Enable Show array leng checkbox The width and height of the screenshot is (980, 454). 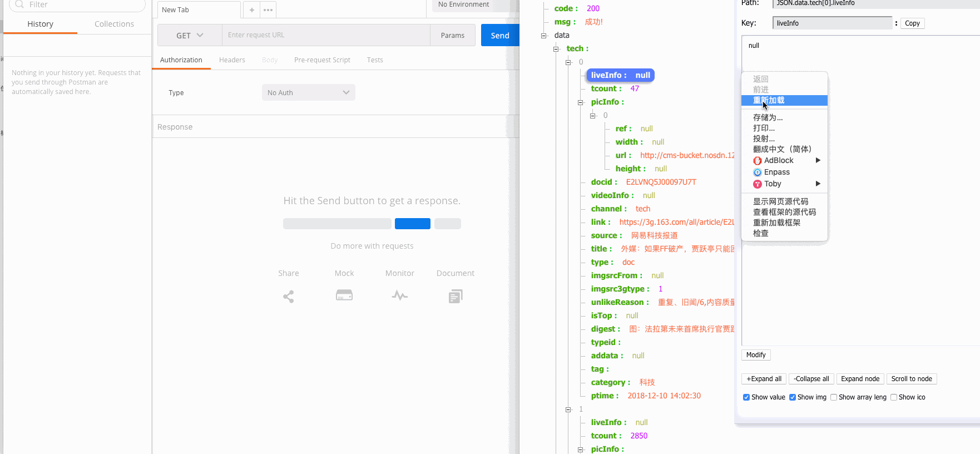tap(834, 397)
